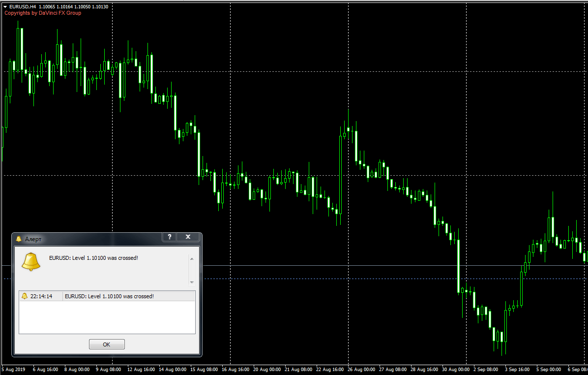Click the 15 Aug 08:00 time axis label

coord(204,370)
